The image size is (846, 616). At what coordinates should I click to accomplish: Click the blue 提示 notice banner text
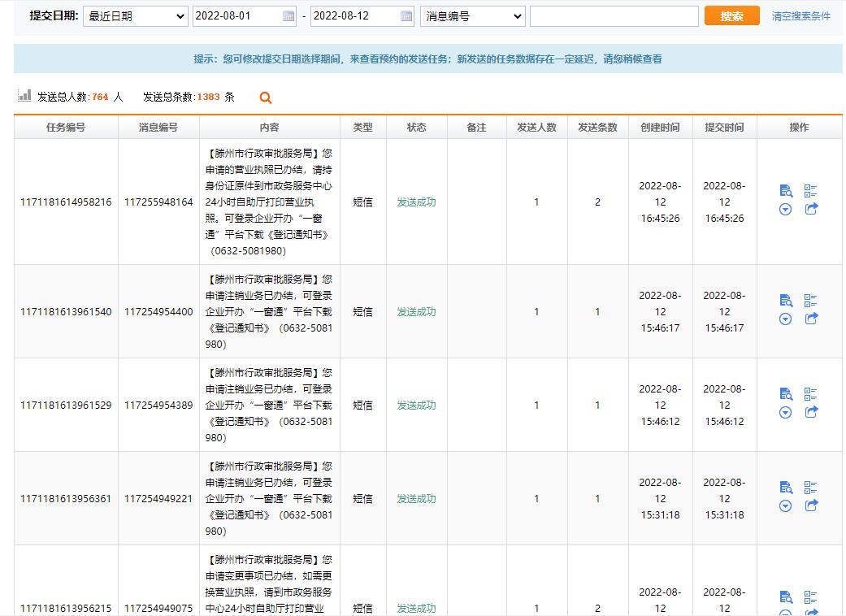tap(427, 59)
